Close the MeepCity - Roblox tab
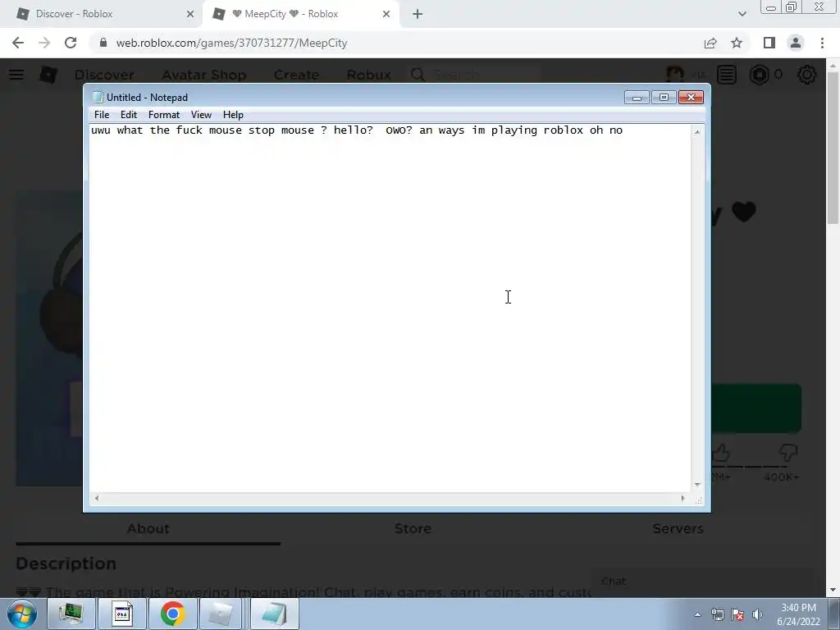Image resolution: width=840 pixels, height=630 pixels. pyautogui.click(x=386, y=14)
